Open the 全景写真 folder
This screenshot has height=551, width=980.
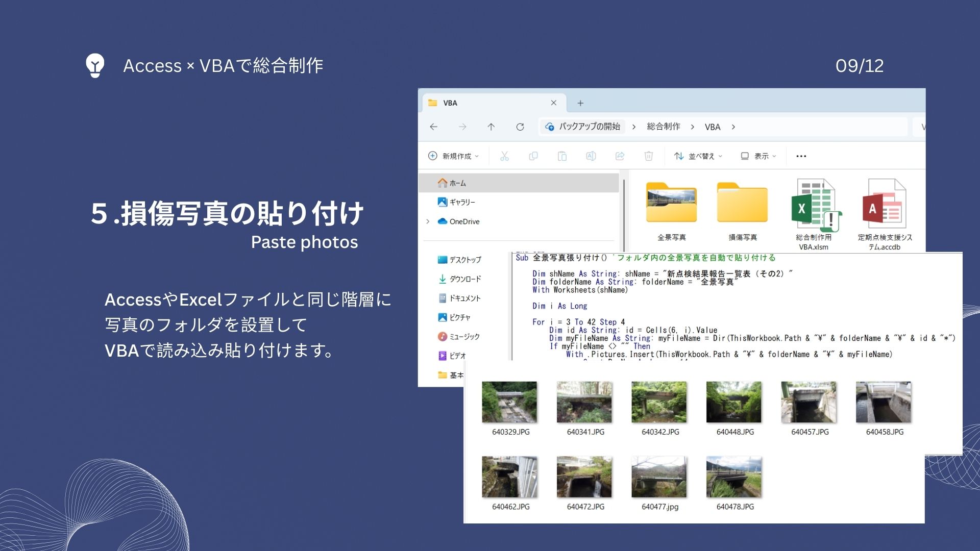[x=672, y=211]
